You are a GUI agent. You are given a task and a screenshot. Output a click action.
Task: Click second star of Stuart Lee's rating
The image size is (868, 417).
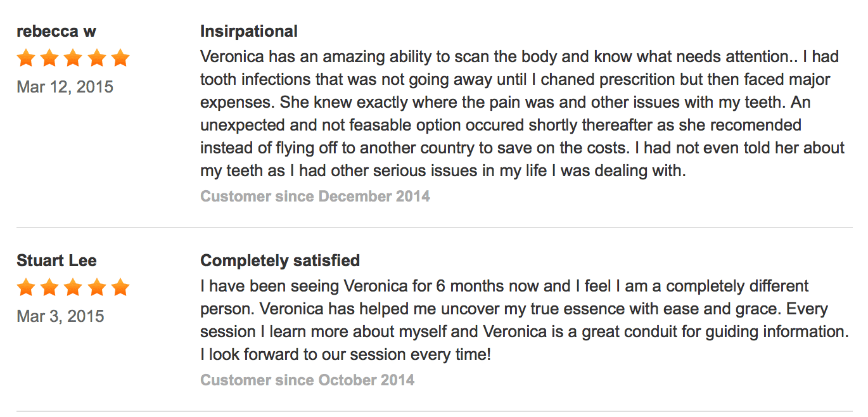tap(49, 288)
